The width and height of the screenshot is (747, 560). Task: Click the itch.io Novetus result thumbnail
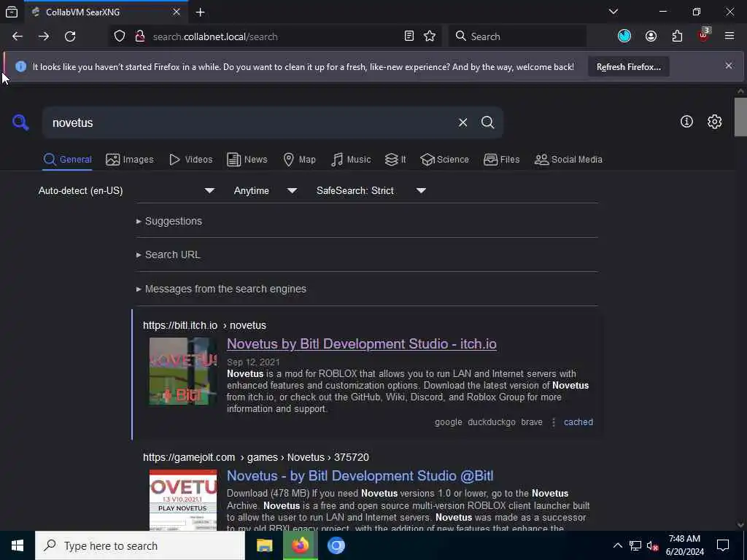[183, 371]
